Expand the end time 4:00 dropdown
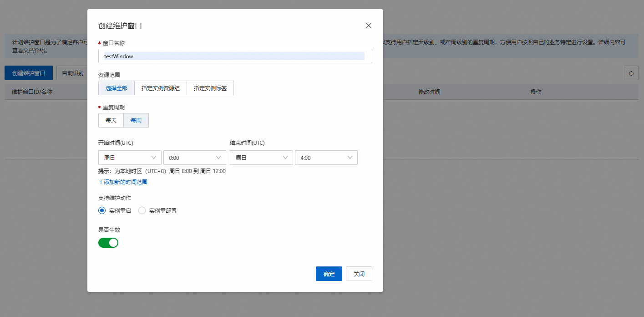 tap(326, 158)
